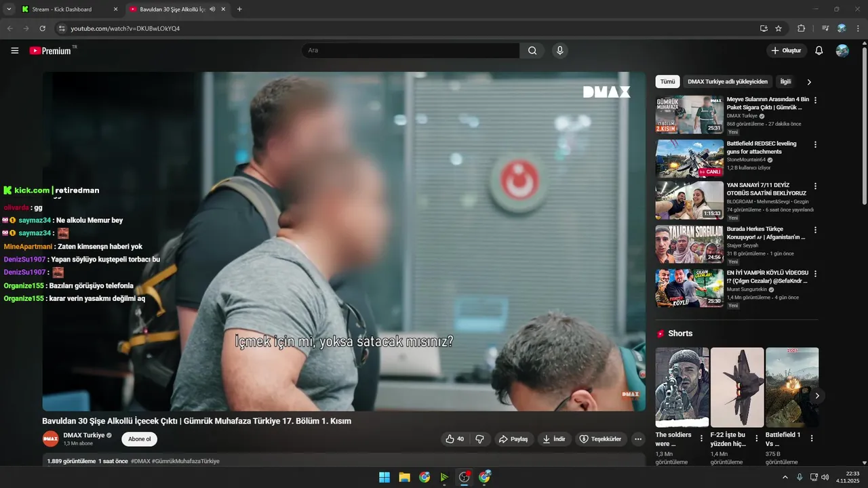
Task: Open options for Battlefield 1 Vs short
Action: pyautogui.click(x=811, y=439)
